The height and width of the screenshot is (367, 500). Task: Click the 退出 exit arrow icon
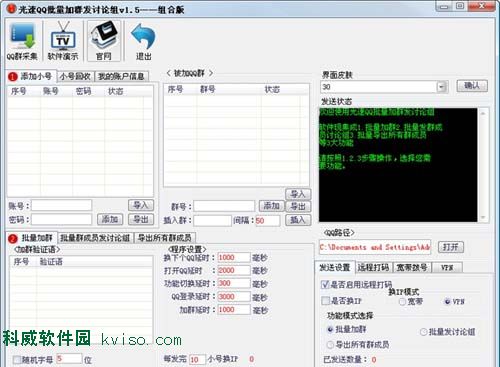coord(144,41)
